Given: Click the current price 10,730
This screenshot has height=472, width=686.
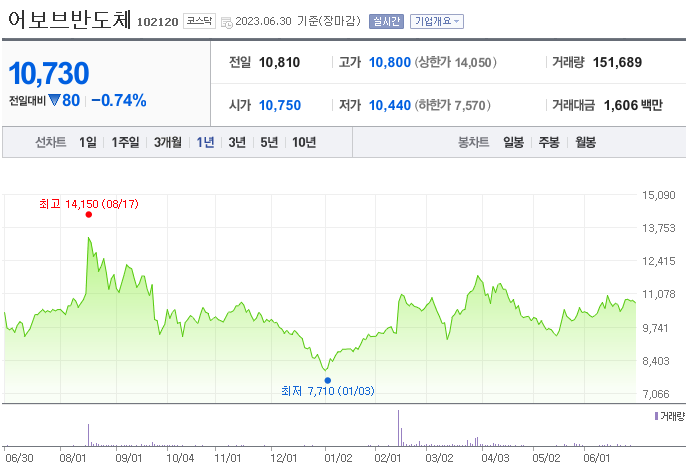Looking at the screenshot, I should (49, 73).
